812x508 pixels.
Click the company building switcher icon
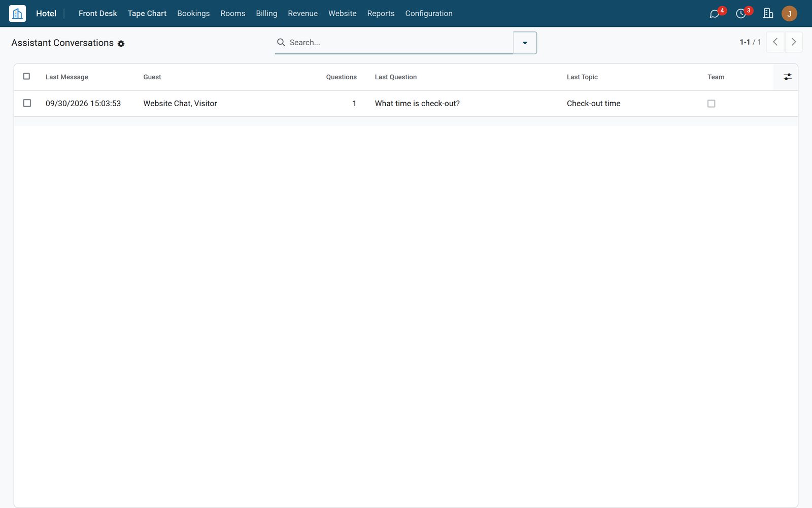[x=768, y=13]
